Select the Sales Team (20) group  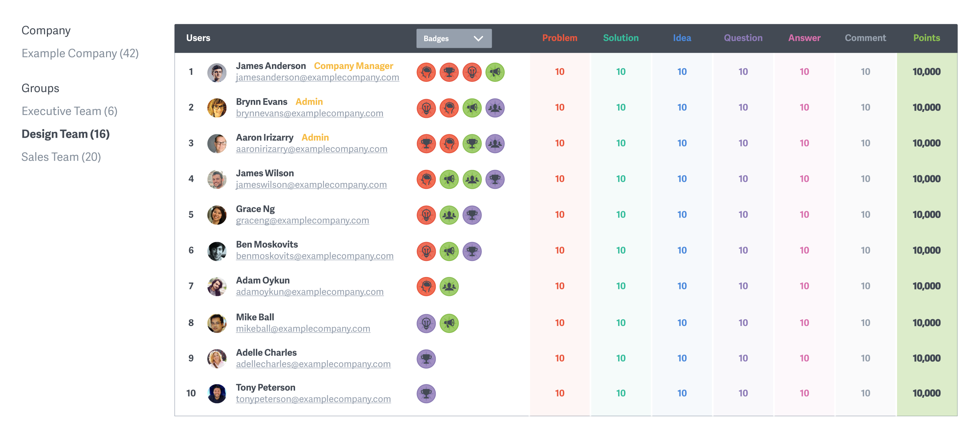pyautogui.click(x=61, y=157)
